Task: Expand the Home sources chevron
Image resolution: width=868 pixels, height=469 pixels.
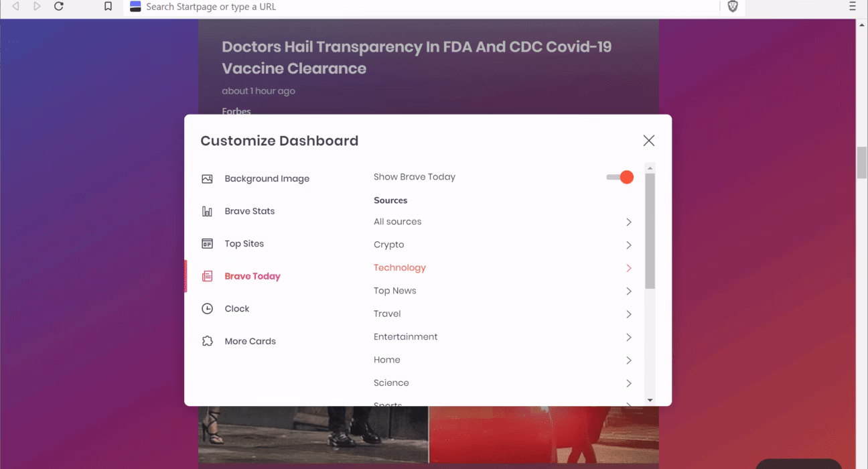Action: pos(628,360)
